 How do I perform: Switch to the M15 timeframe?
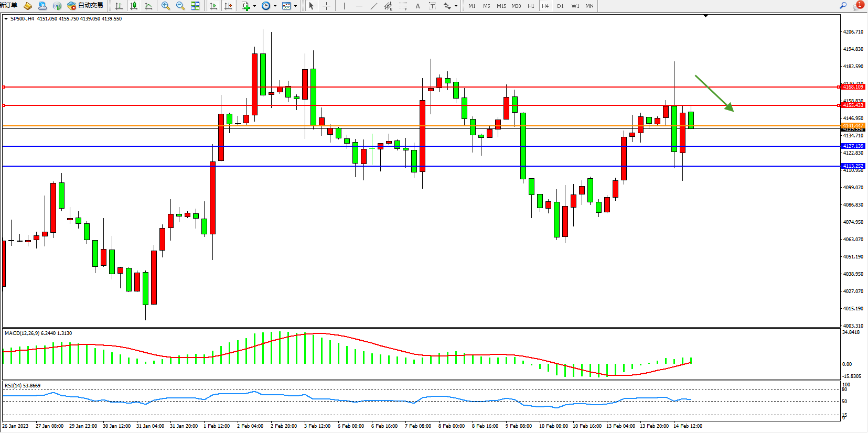(501, 6)
